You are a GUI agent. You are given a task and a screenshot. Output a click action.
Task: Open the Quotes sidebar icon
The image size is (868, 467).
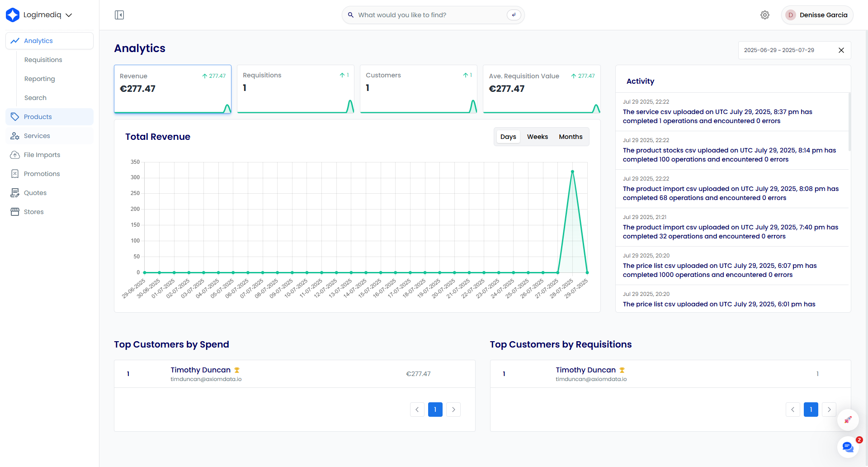(15, 193)
